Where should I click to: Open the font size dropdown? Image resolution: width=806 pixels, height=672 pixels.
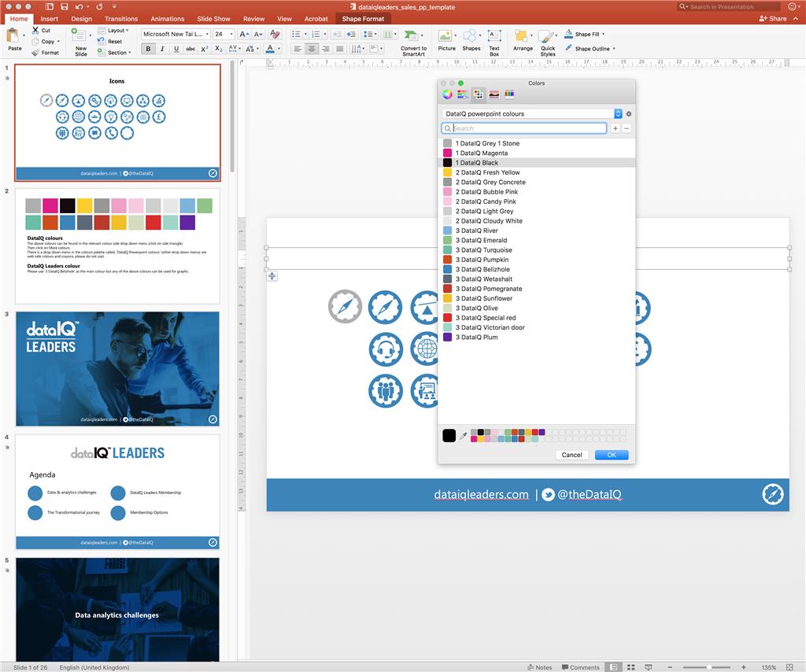coord(231,34)
